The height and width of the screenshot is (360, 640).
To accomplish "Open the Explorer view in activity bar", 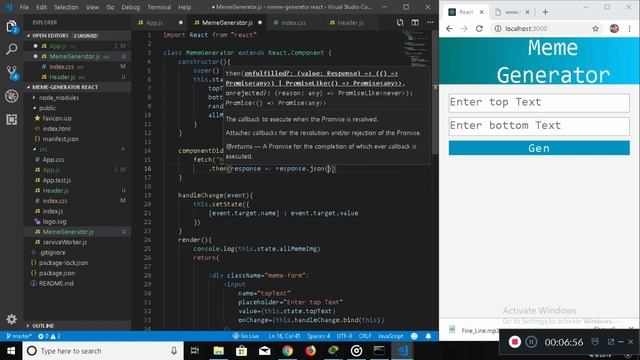I will (x=11, y=27).
